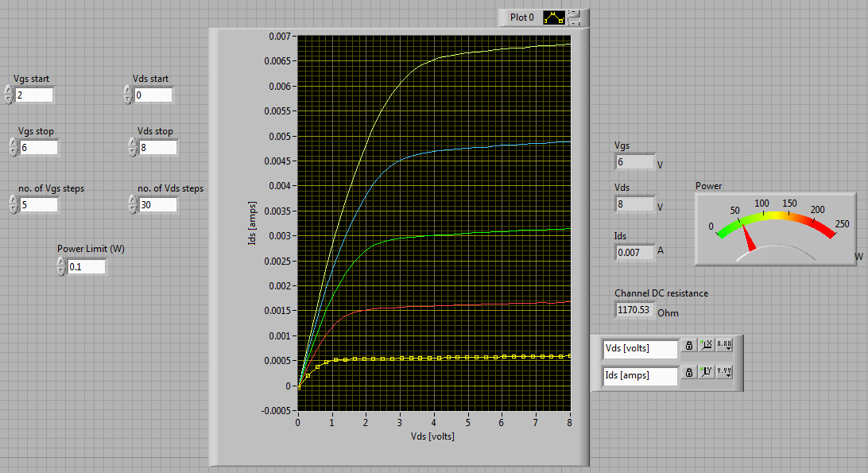Edit the Ids [amps] scale name field
This screenshot has height=473, width=868.
pyautogui.click(x=641, y=375)
